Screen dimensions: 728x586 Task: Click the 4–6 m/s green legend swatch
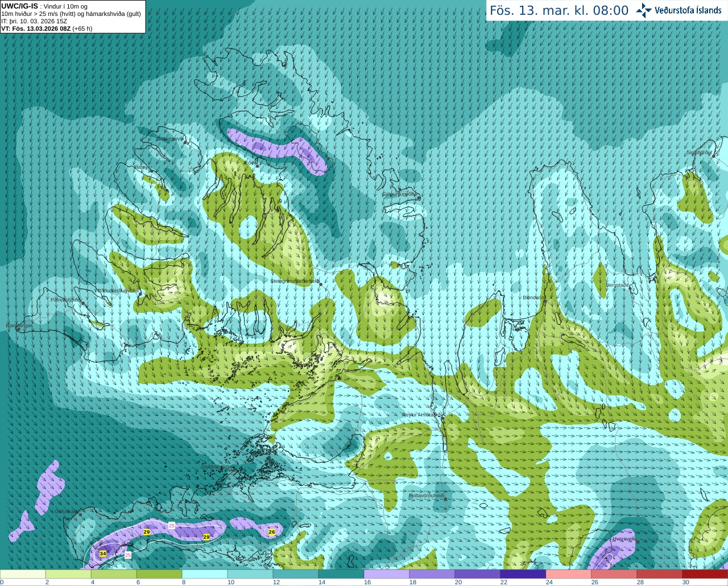tap(114, 574)
